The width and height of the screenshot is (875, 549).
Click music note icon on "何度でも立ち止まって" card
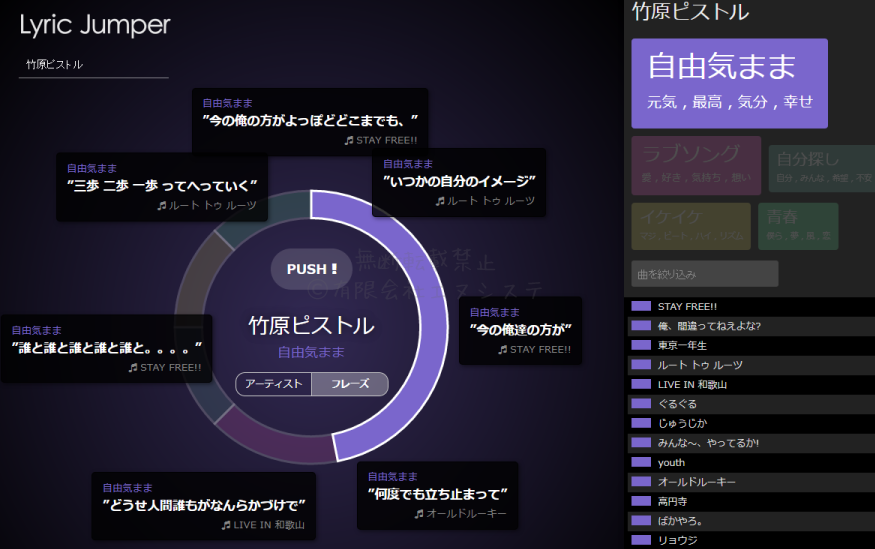point(419,514)
